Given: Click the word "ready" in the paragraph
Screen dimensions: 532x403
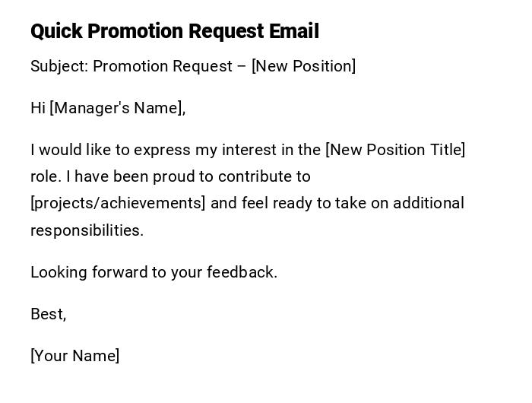Looking at the screenshot, I should [293, 203].
